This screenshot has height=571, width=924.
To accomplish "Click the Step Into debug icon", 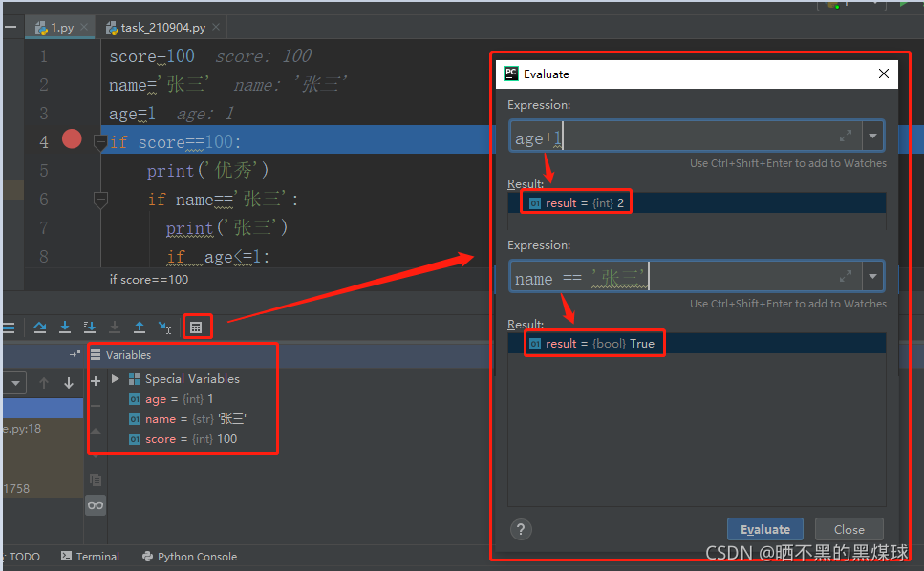I will [x=65, y=328].
